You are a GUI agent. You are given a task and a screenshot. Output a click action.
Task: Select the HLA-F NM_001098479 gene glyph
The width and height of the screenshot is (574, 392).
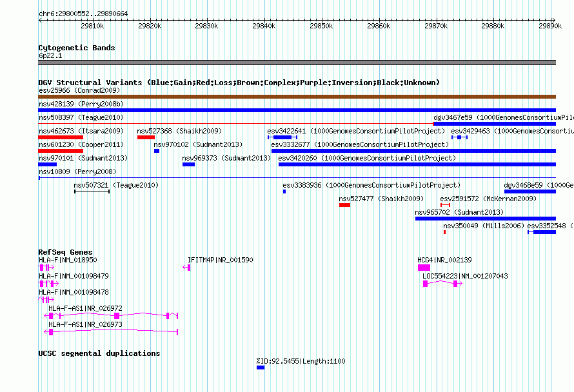(x=48, y=284)
